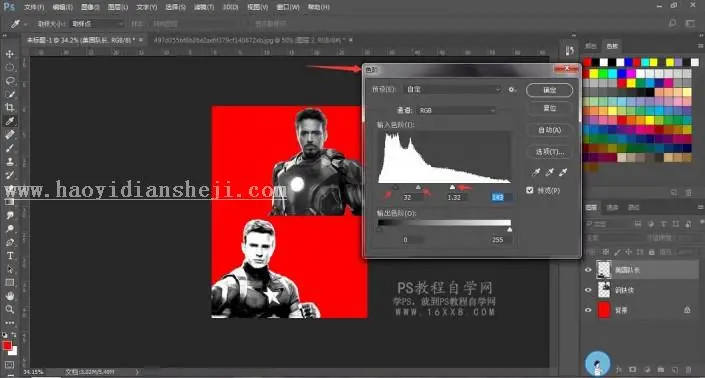The image size is (705, 378).
Task: Click the 自动(A) auto button
Action: click(549, 130)
